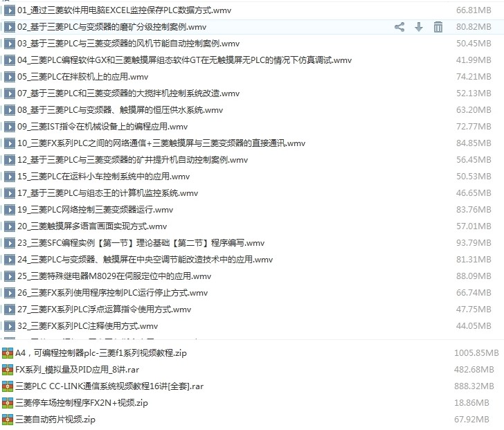Open file name 03_基于三菱PLC与三菱变频器的风机节能自动控制案例.wmv
Screen dimensions: 504x430
click(129, 44)
